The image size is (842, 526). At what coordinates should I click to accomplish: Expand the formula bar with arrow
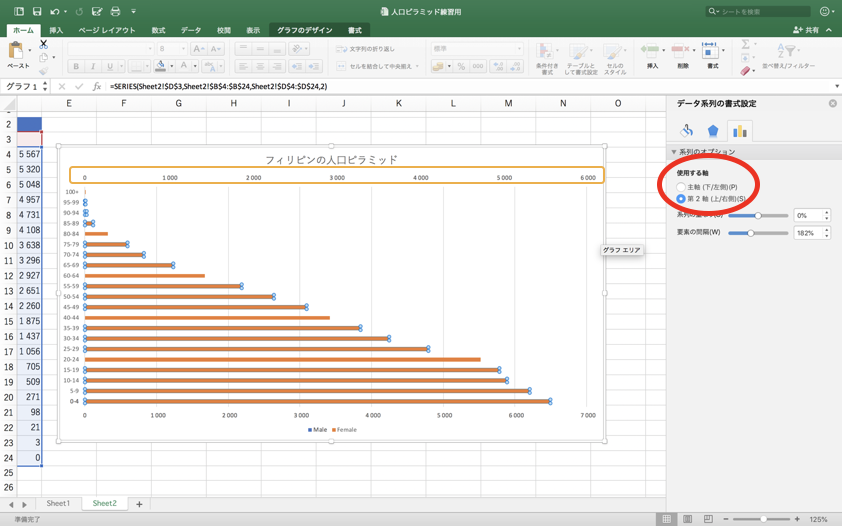(837, 86)
